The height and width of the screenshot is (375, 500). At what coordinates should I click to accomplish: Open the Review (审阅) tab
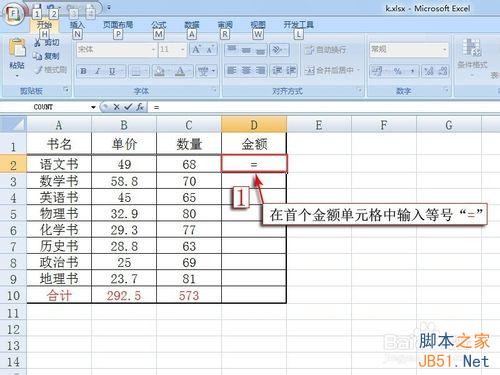coord(225,25)
